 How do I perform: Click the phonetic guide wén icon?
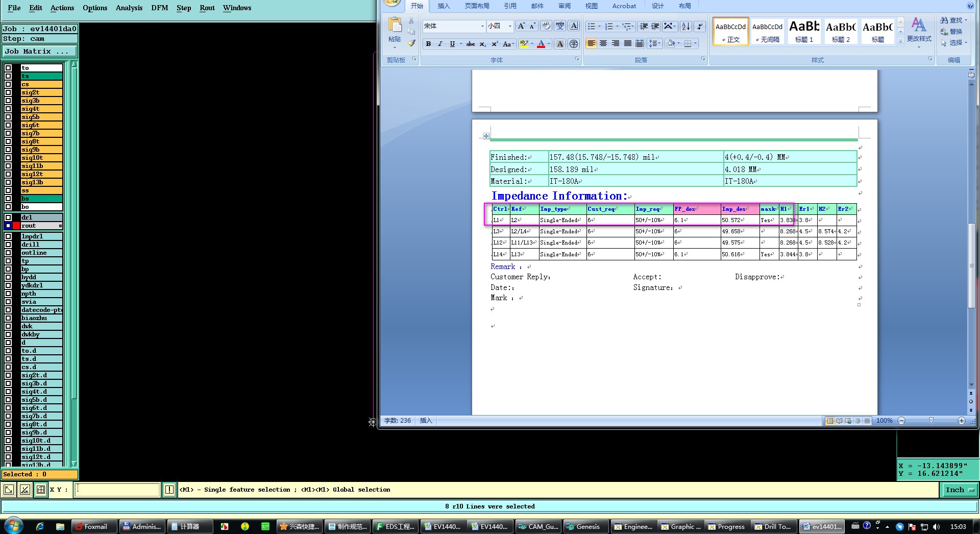pos(560,26)
